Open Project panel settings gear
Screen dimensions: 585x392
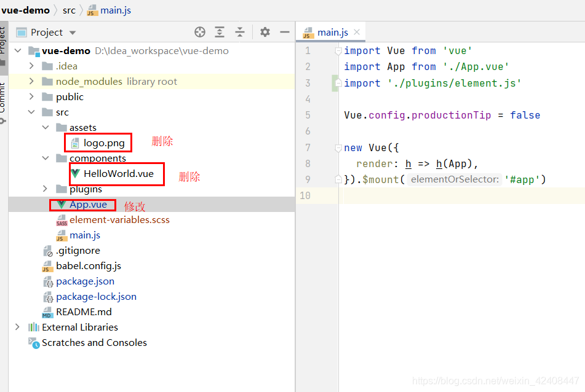coord(265,32)
